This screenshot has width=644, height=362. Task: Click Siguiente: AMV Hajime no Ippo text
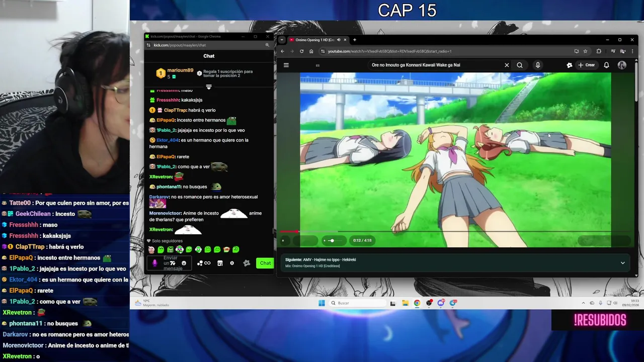click(x=320, y=259)
